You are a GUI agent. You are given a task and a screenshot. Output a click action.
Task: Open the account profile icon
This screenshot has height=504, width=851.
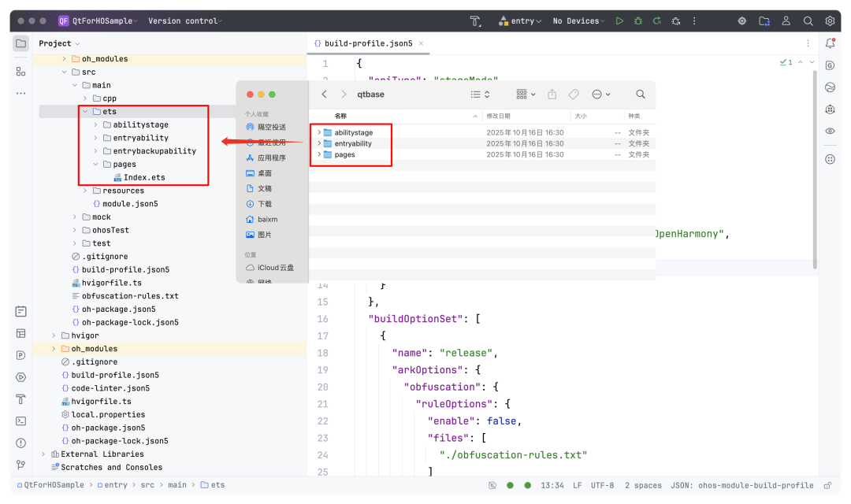point(786,21)
